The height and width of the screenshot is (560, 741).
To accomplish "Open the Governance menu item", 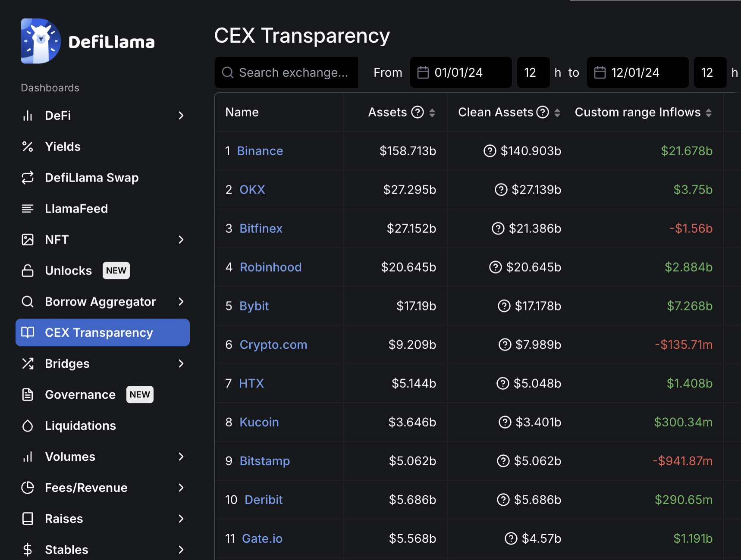I will 80,394.
